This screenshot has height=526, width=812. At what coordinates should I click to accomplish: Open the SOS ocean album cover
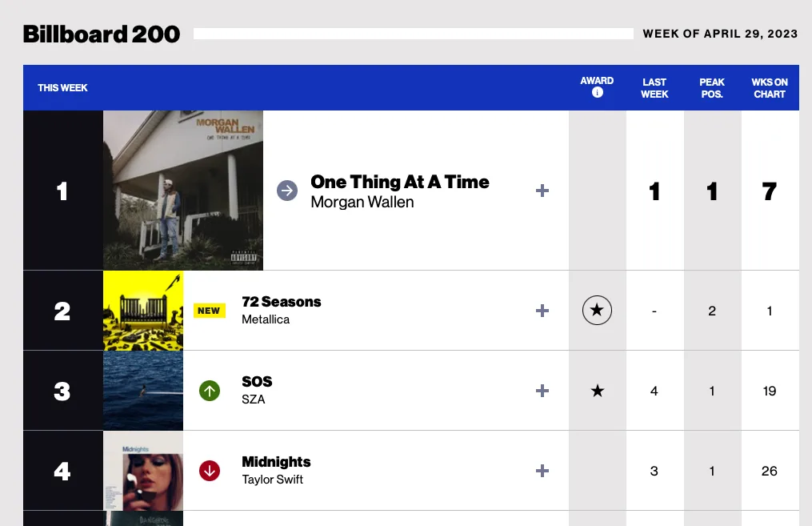click(143, 391)
